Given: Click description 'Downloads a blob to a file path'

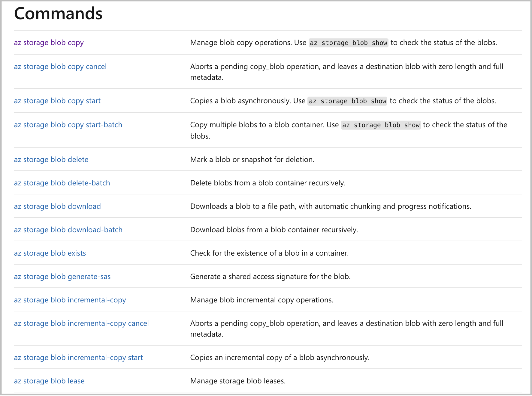Looking at the screenshot, I should tap(331, 206).
